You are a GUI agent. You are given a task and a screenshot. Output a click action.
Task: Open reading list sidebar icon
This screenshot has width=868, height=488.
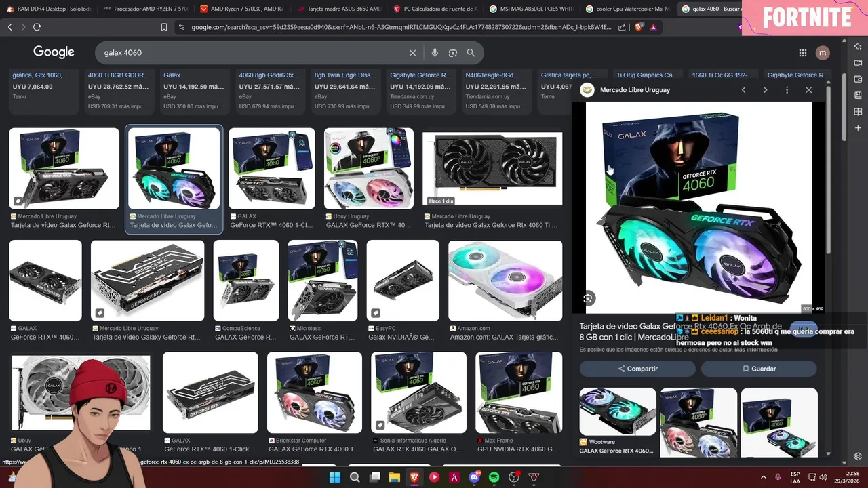(x=858, y=112)
